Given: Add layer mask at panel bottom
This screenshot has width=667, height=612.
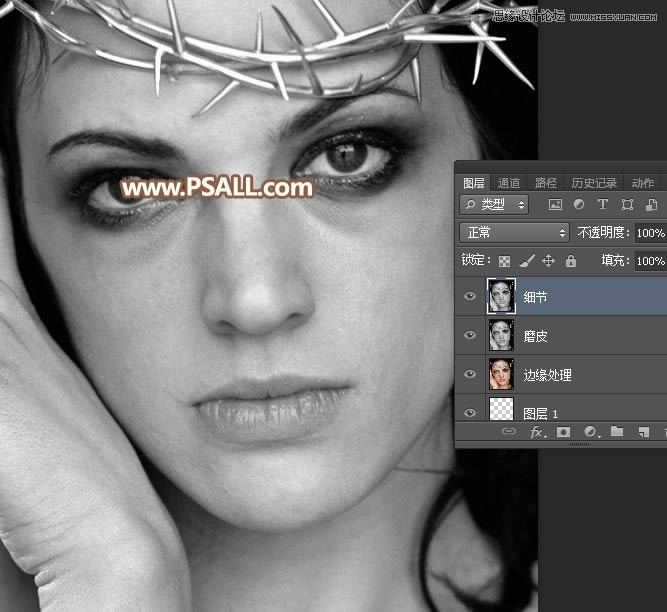Looking at the screenshot, I should coord(564,432).
